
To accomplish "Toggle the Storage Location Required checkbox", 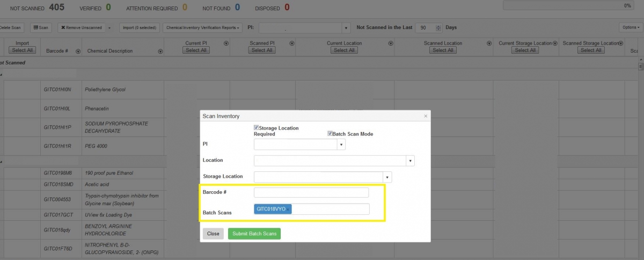I will [257, 128].
